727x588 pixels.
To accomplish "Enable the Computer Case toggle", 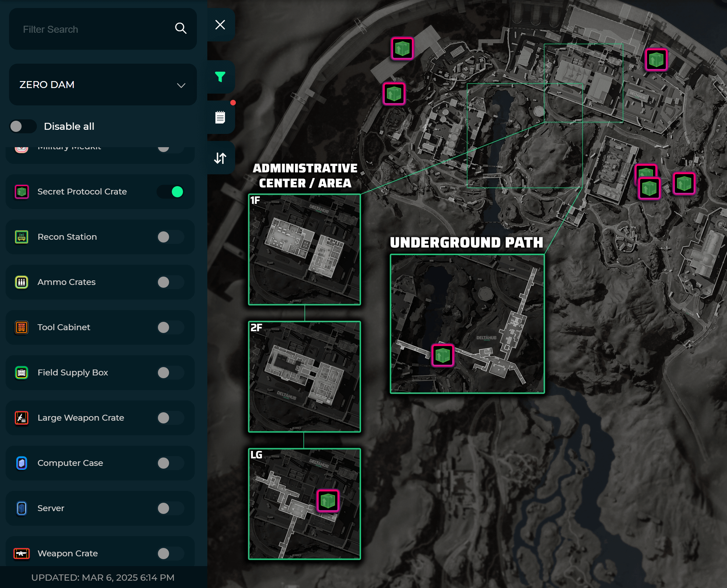I will click(x=170, y=463).
